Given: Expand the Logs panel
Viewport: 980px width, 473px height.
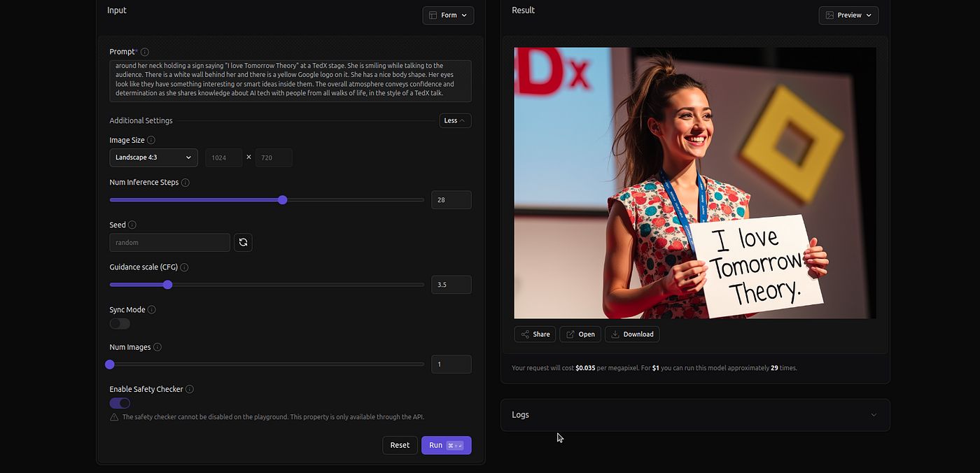Looking at the screenshot, I should (694, 415).
